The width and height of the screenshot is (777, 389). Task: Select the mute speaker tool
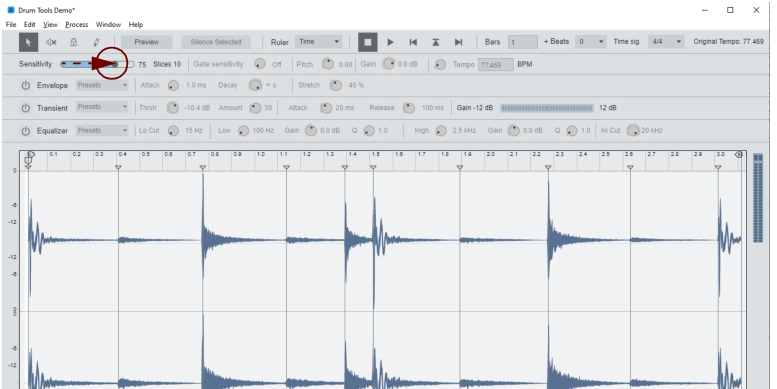[x=51, y=42]
